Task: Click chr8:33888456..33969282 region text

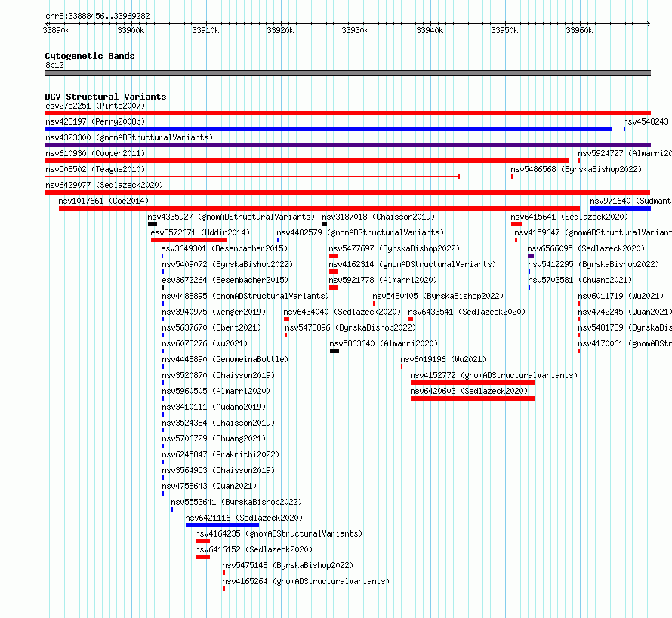Action: [x=97, y=17]
